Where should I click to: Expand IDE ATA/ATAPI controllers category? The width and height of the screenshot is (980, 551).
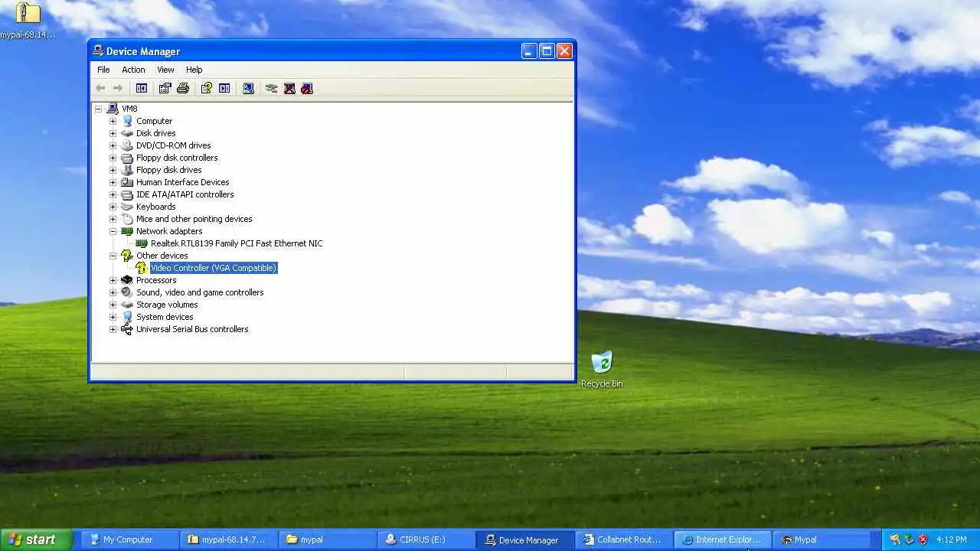point(113,194)
